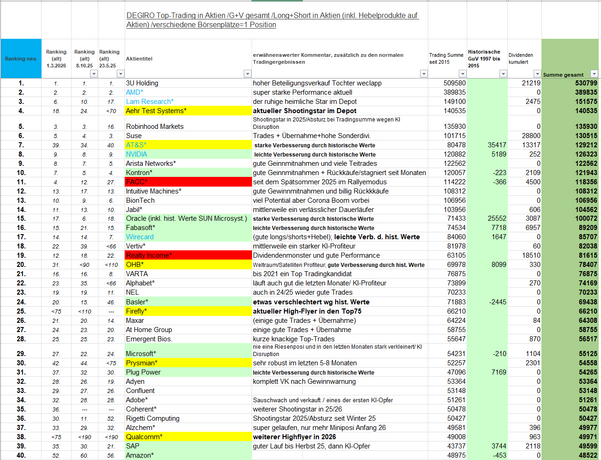Select the 'Wirecard' cell
Image resolution: width=601 pixels, height=460 pixels.
pyautogui.click(x=188, y=237)
